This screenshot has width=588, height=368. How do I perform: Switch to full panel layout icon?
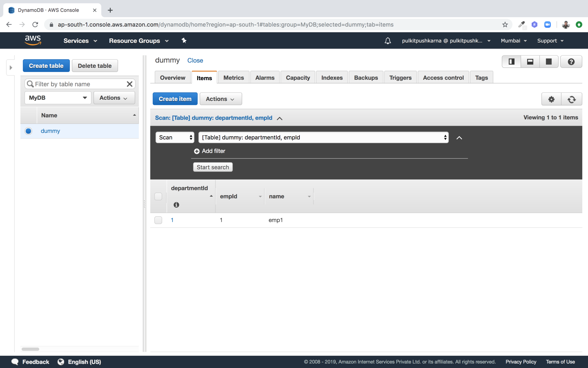(549, 62)
